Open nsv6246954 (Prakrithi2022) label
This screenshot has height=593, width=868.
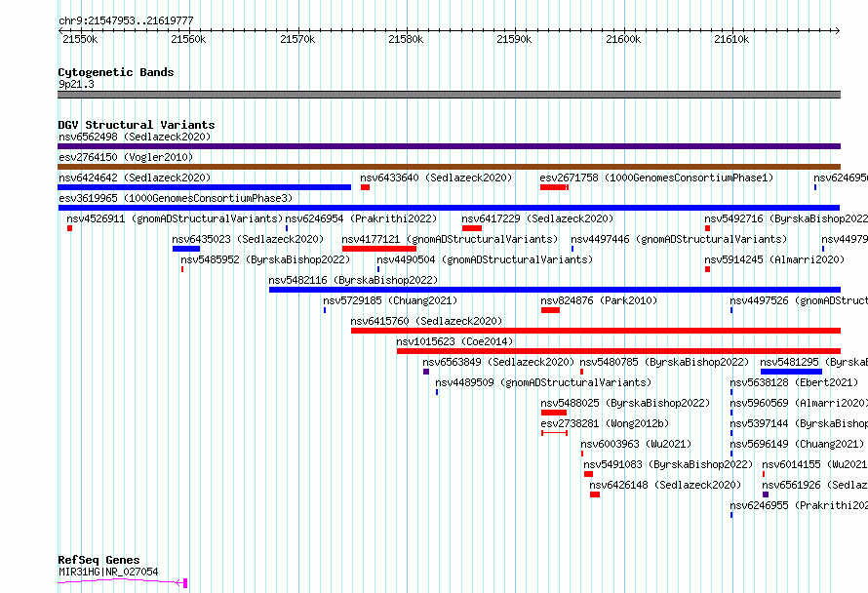click(x=361, y=218)
